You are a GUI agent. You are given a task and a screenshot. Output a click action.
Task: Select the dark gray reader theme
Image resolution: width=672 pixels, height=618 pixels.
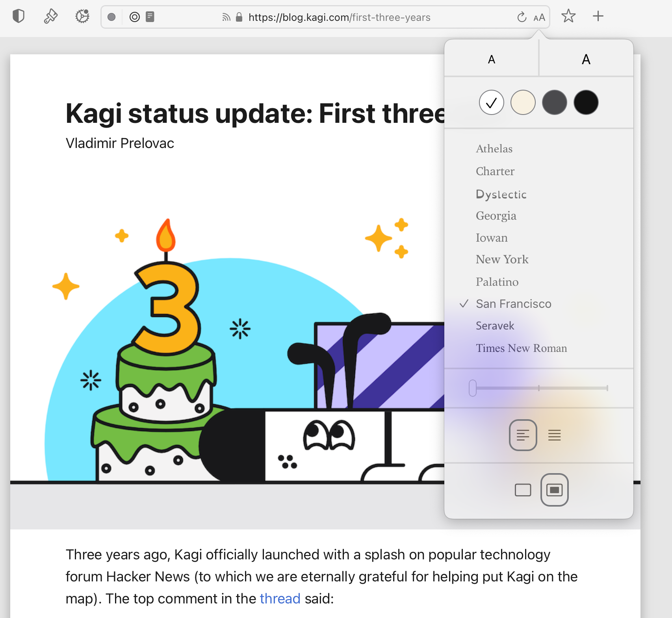(x=555, y=103)
